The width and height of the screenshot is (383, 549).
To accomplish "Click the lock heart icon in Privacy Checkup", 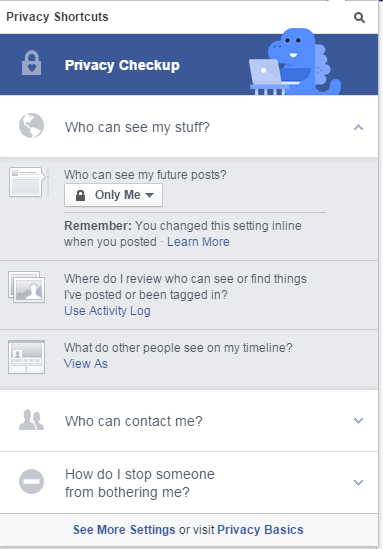I will [x=32, y=63].
